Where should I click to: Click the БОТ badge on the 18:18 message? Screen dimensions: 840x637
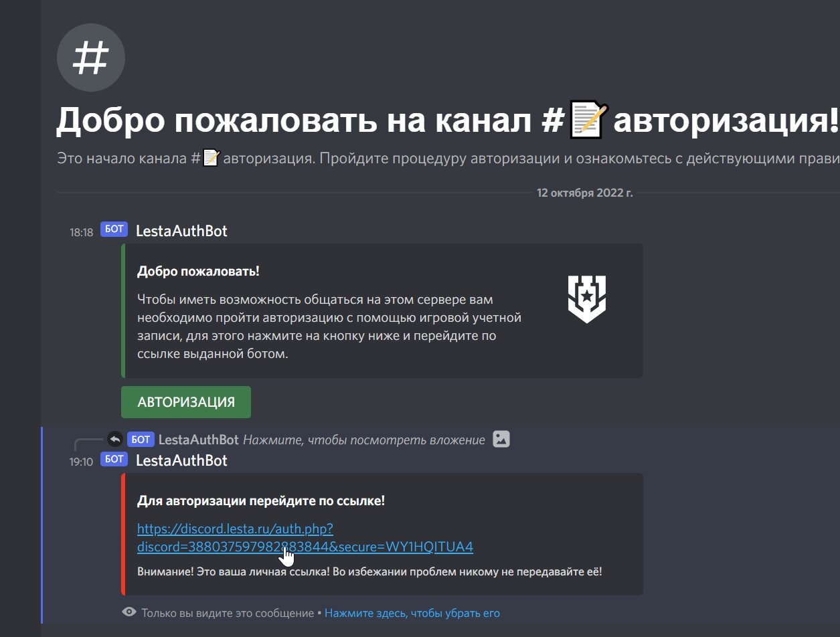[114, 230]
